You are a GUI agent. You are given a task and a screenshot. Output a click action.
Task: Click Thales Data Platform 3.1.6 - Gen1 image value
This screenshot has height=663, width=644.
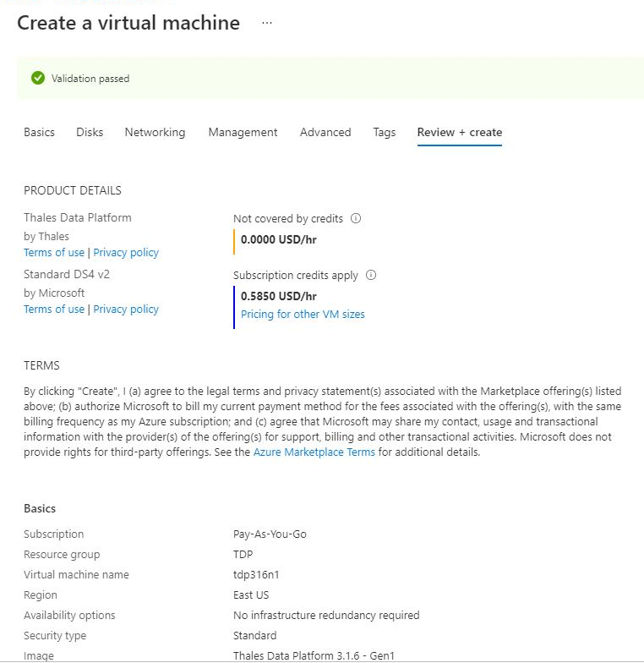314,656
